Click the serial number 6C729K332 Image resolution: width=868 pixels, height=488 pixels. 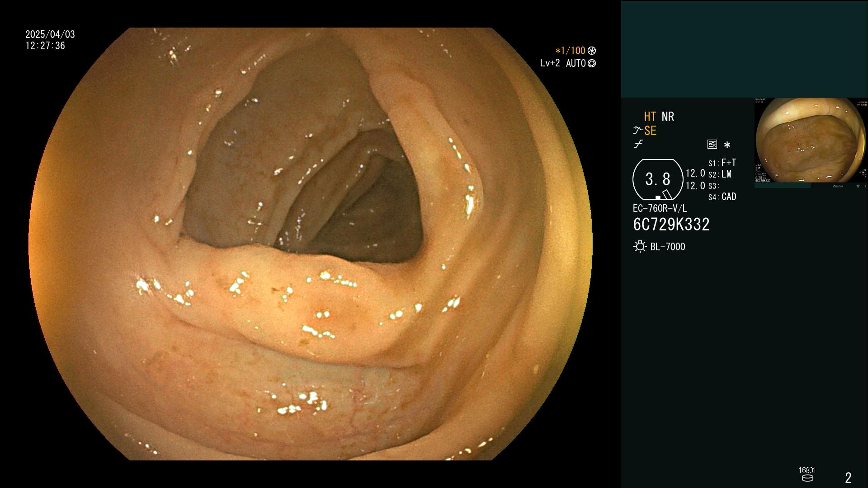pos(671,225)
